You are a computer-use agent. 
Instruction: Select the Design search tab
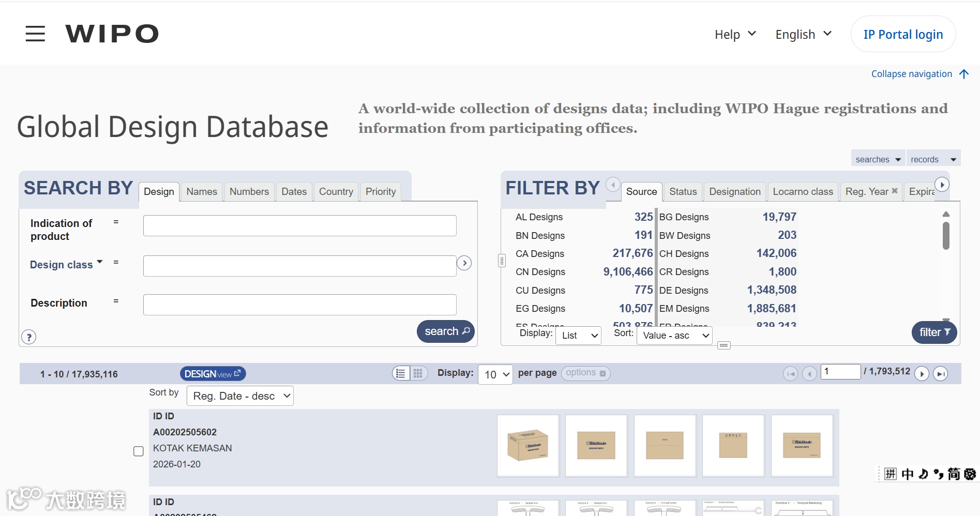[159, 192]
